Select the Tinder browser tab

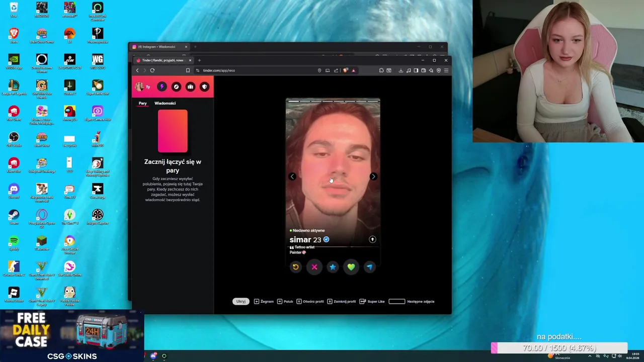(164, 60)
